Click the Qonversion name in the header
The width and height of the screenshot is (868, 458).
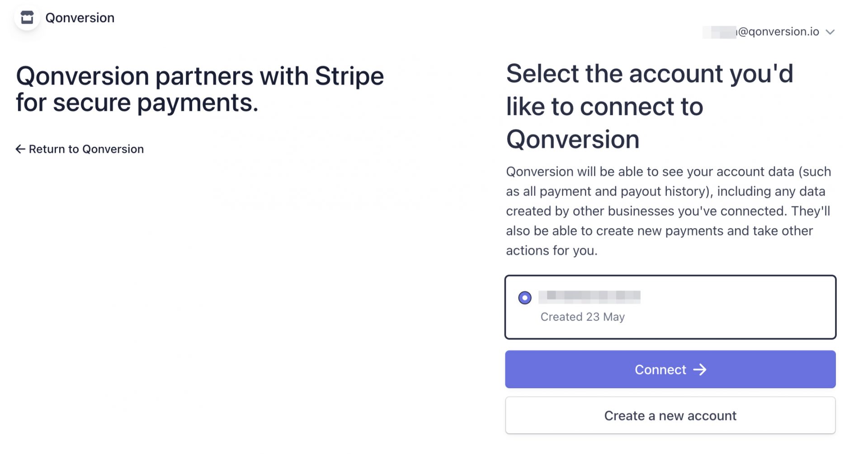click(x=80, y=18)
